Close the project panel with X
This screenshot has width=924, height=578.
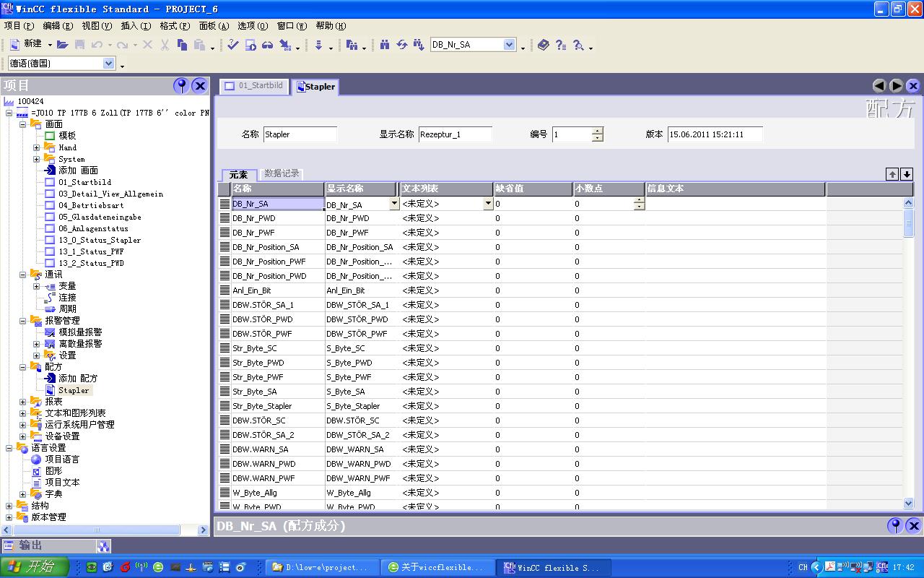click(x=200, y=85)
